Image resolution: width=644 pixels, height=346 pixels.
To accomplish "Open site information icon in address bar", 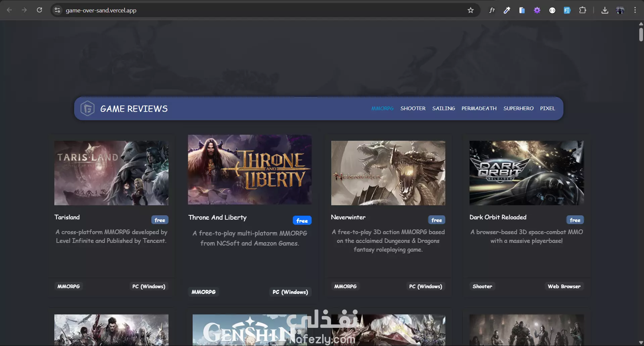I will click(57, 10).
